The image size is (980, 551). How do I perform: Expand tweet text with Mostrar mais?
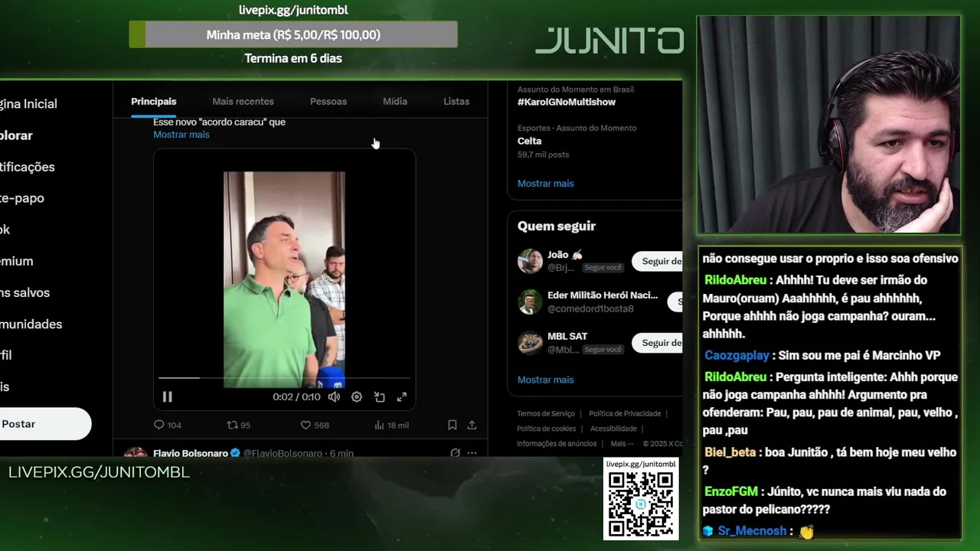(181, 135)
